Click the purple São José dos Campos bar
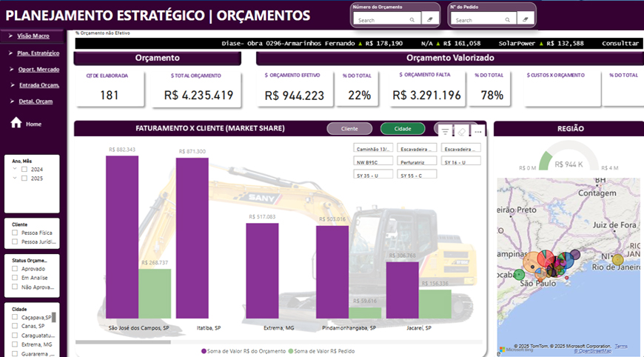Screen dimensions: 644x357 point(121,238)
